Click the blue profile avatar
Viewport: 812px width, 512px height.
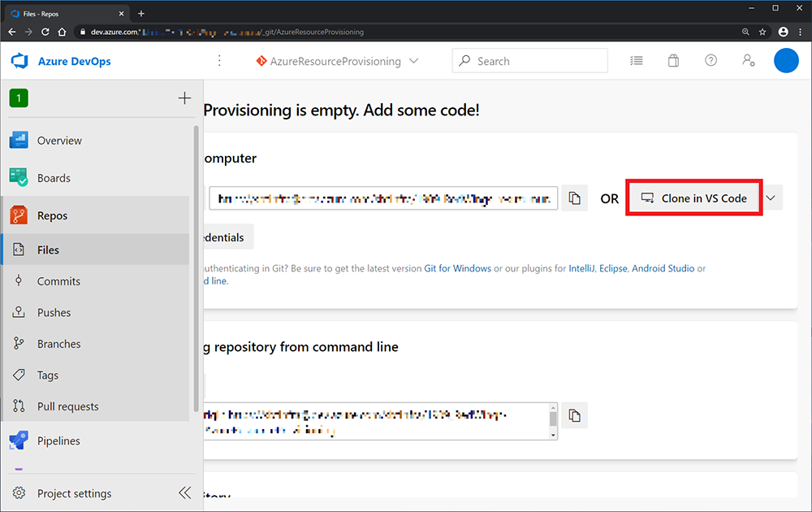coord(786,61)
